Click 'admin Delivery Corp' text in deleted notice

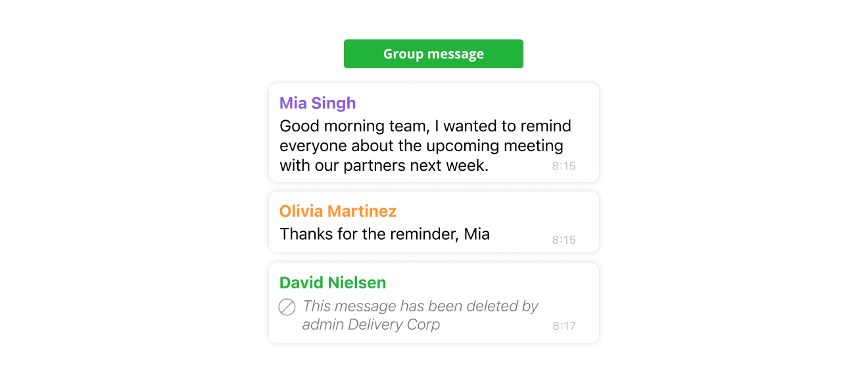(x=371, y=325)
